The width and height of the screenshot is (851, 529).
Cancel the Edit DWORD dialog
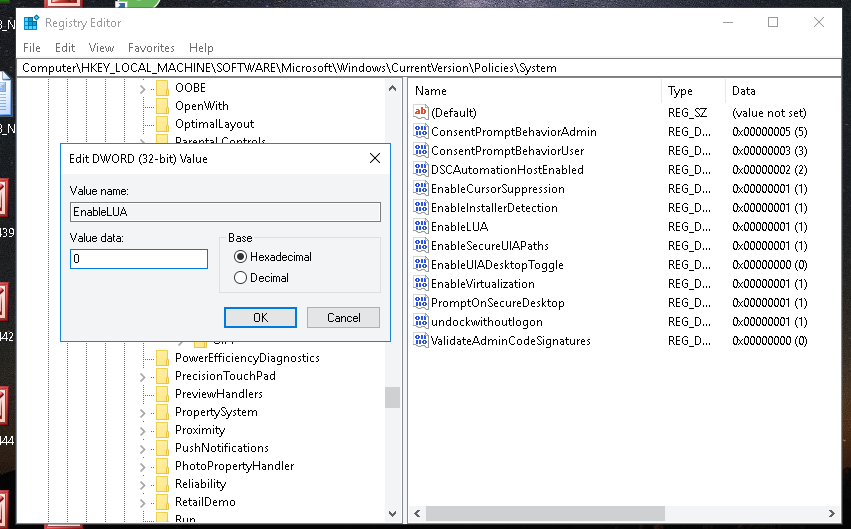click(343, 318)
